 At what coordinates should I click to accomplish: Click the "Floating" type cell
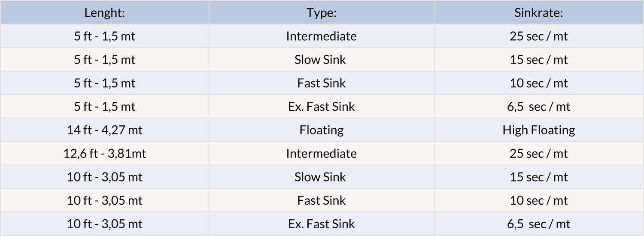(321, 130)
